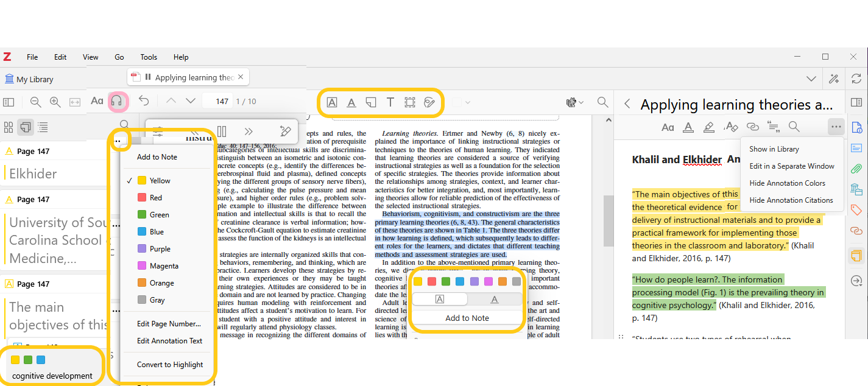
Task: Open the hand tool dropdown in the toolbar
Action: (x=575, y=102)
